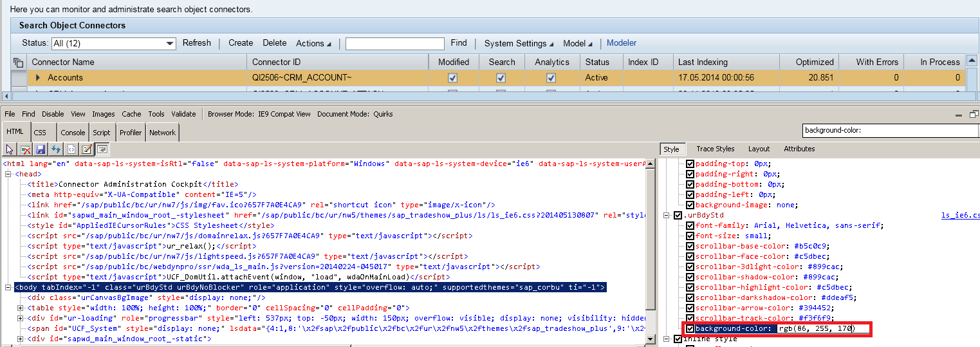
Task: Switch to the Network tab
Action: (x=162, y=133)
